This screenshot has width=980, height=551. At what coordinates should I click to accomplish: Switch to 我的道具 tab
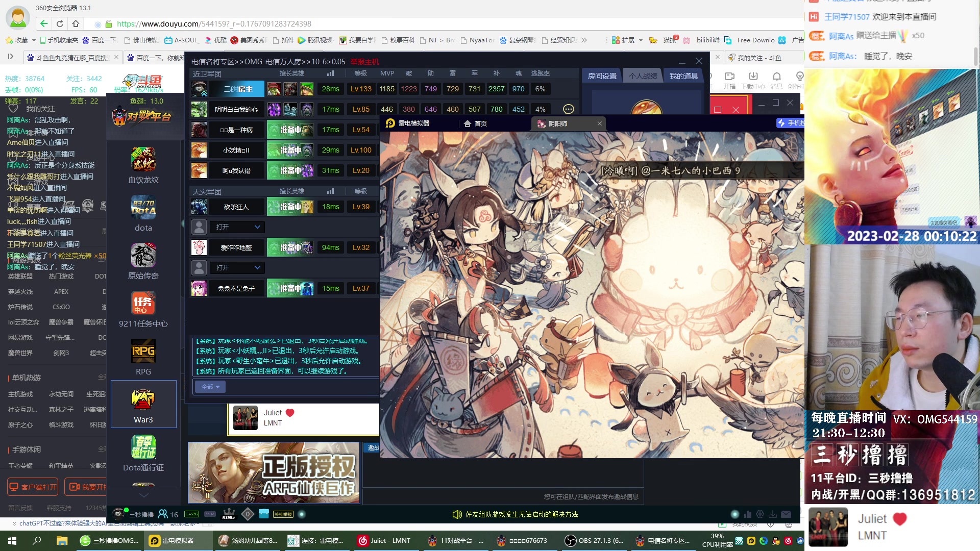[683, 76]
